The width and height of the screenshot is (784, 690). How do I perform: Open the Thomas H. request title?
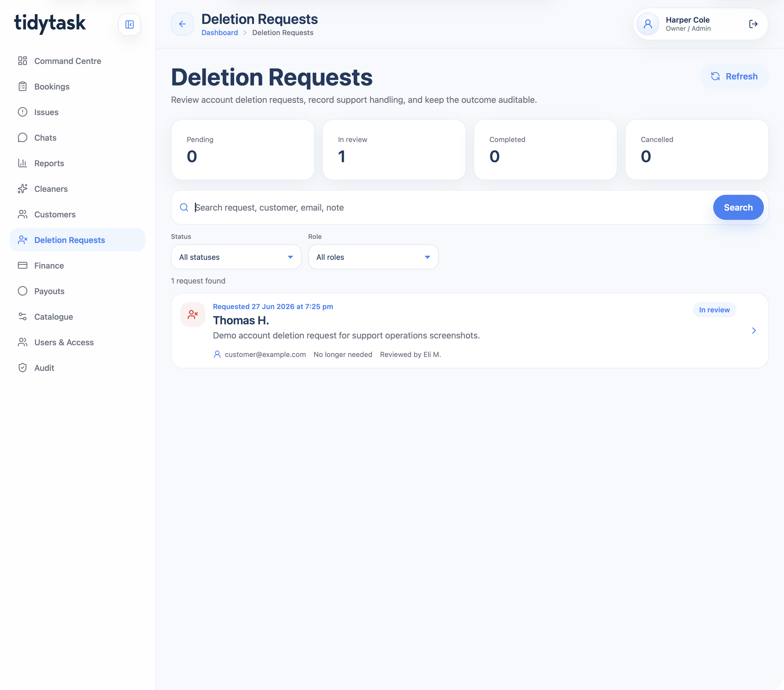tap(241, 320)
